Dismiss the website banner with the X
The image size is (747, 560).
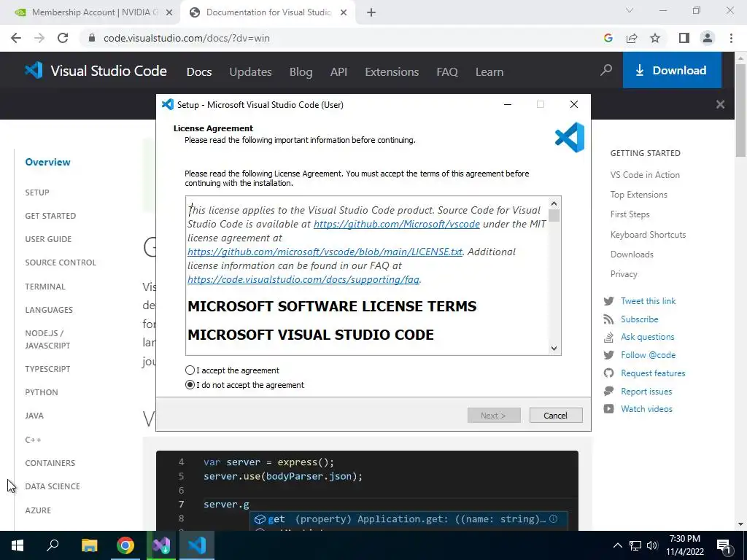[720, 104]
